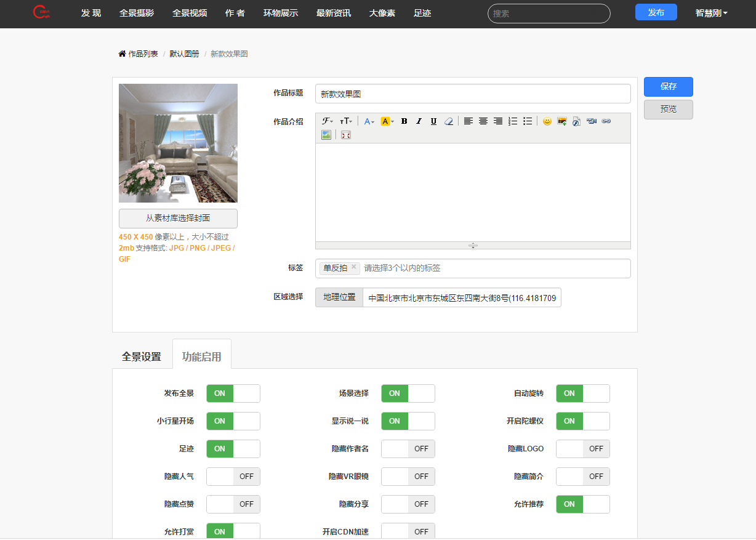Open the font family dropdown
The width and height of the screenshot is (756, 540).
coord(328,121)
